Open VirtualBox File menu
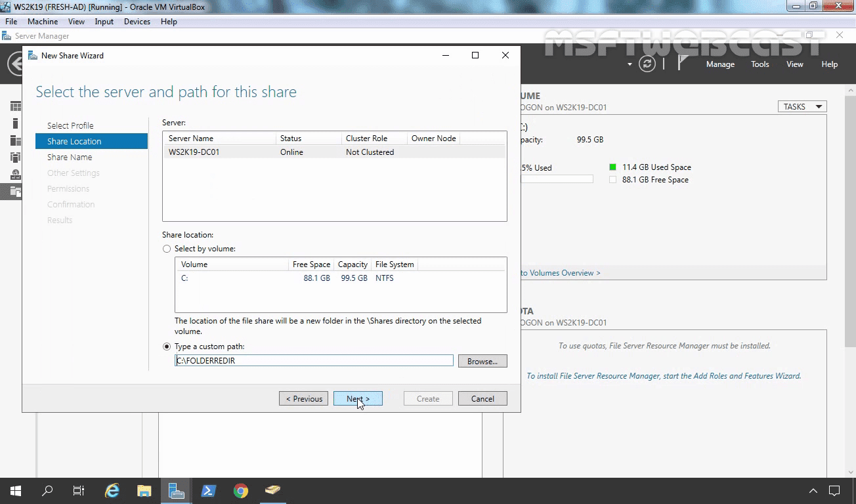This screenshot has height=504, width=856. pos(11,22)
